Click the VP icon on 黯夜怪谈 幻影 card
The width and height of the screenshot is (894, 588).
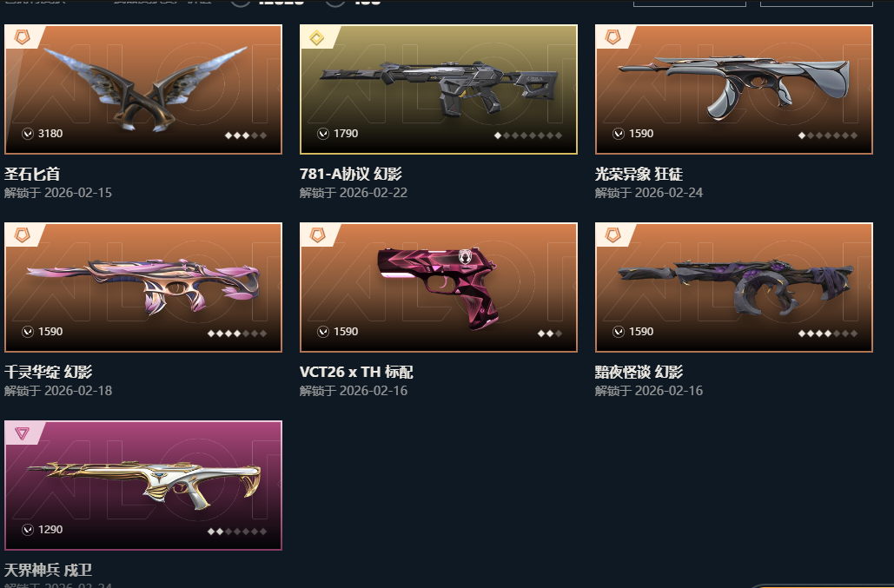point(618,332)
